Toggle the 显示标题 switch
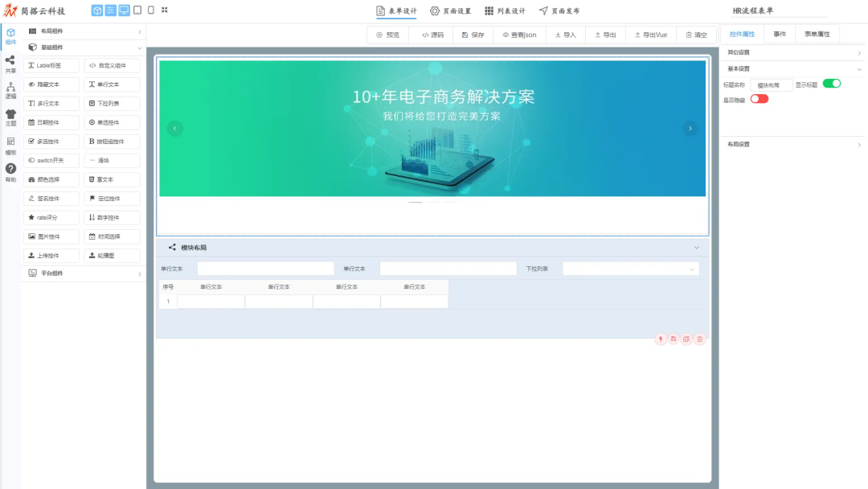Screen dimensions: 868x489 click(831, 84)
